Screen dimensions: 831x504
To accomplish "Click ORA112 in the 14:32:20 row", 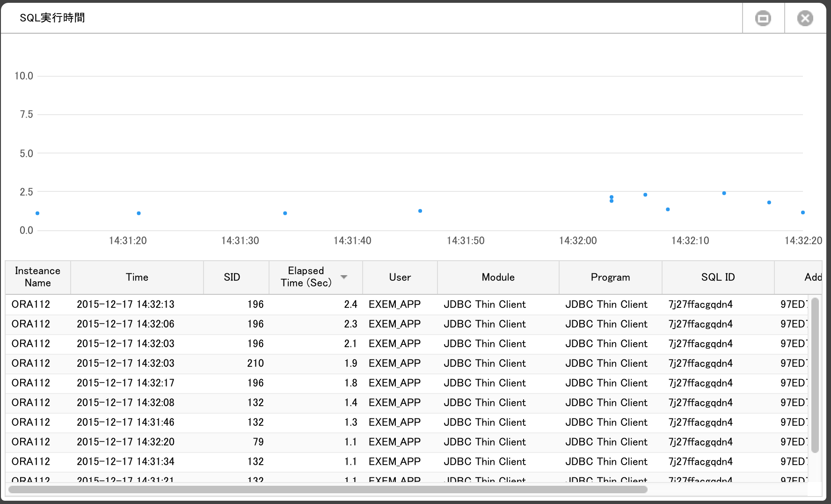I will click(31, 442).
